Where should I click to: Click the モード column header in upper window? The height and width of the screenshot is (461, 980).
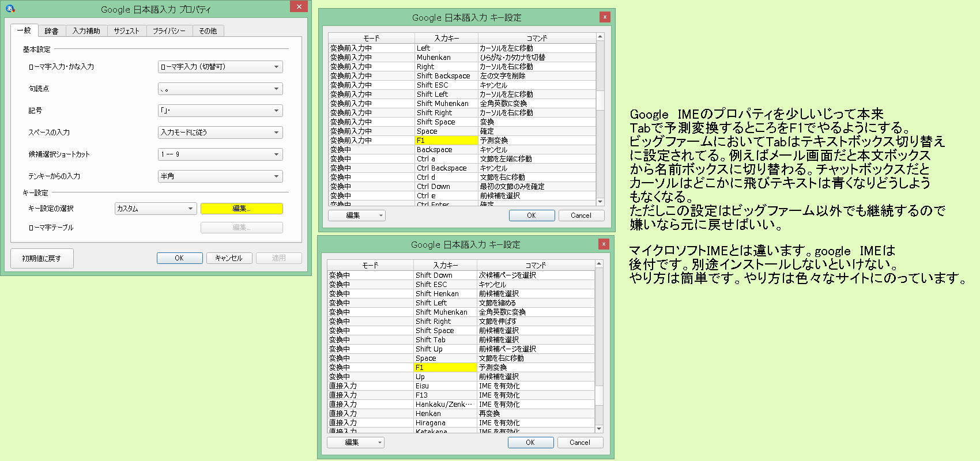pos(372,38)
